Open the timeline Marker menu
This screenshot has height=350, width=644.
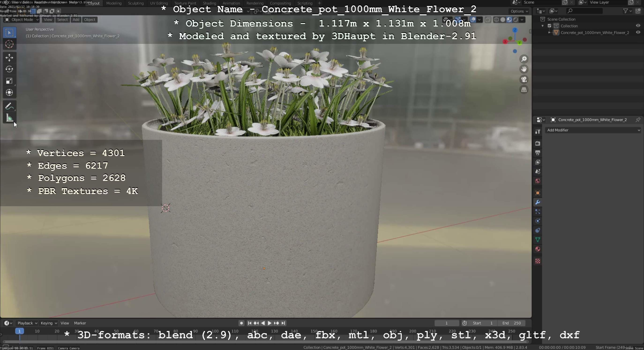pyautogui.click(x=80, y=323)
